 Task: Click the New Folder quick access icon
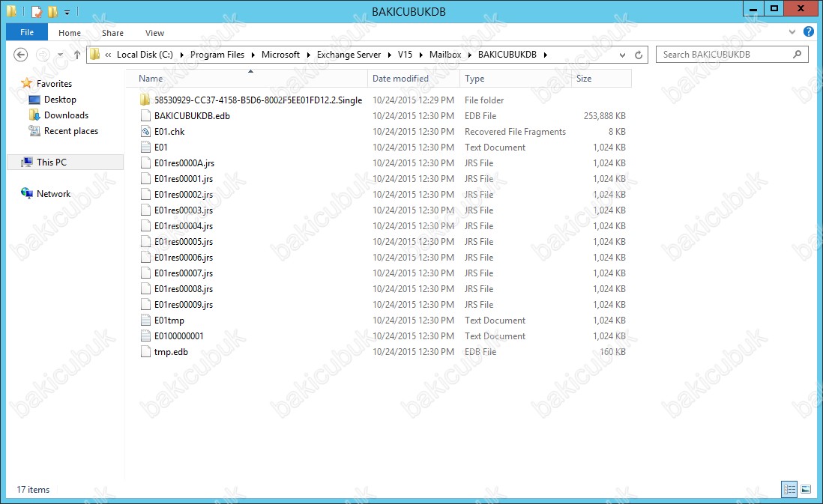[52, 11]
